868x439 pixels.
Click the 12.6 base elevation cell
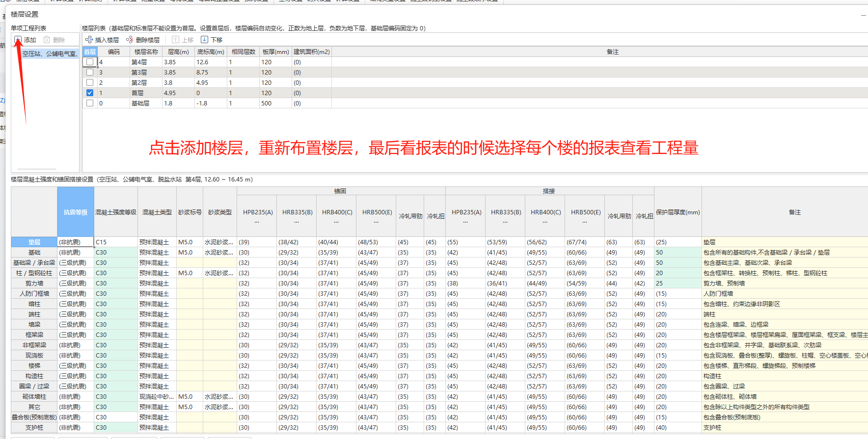[211, 62]
